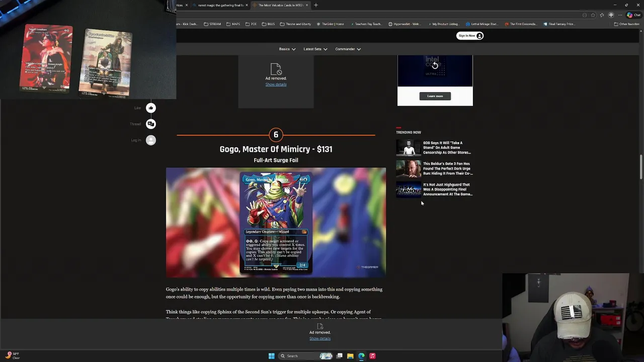Open the weather widget showing 50°F
Screen dimensions: 644x362
(x=13, y=355)
